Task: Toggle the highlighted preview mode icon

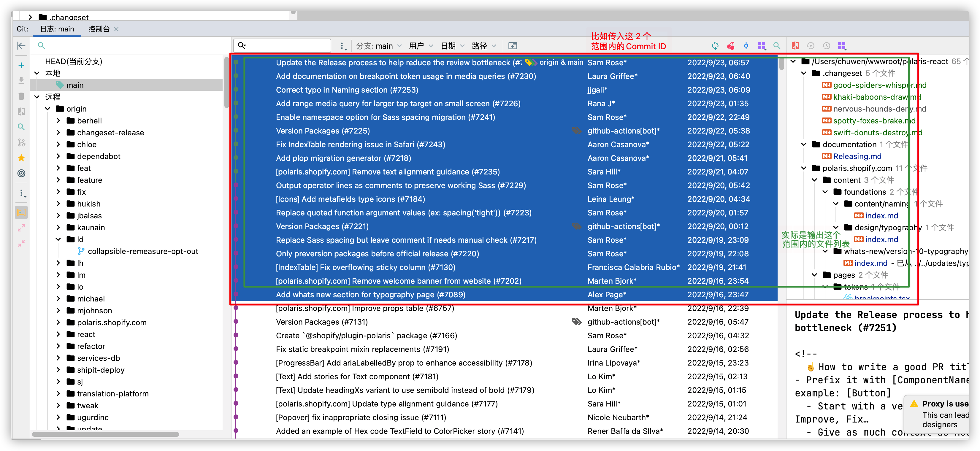Action: point(21,212)
